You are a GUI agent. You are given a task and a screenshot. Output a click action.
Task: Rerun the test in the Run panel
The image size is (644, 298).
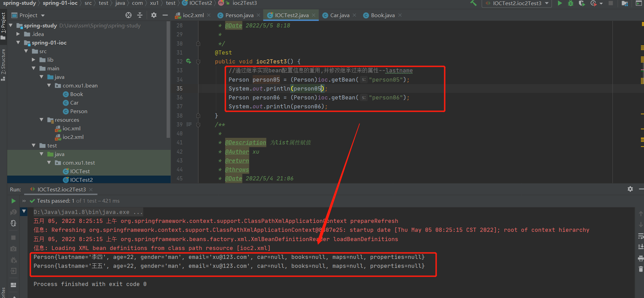(x=13, y=201)
